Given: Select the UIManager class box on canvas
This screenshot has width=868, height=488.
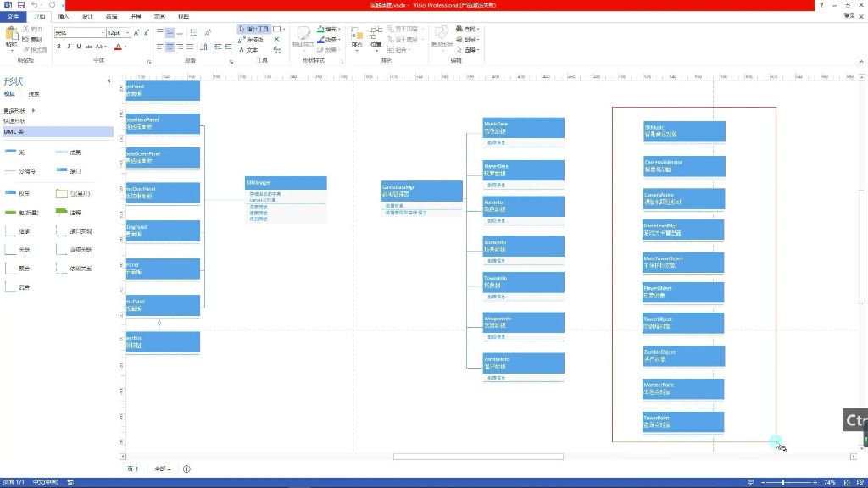Looking at the screenshot, I should pyautogui.click(x=286, y=183).
